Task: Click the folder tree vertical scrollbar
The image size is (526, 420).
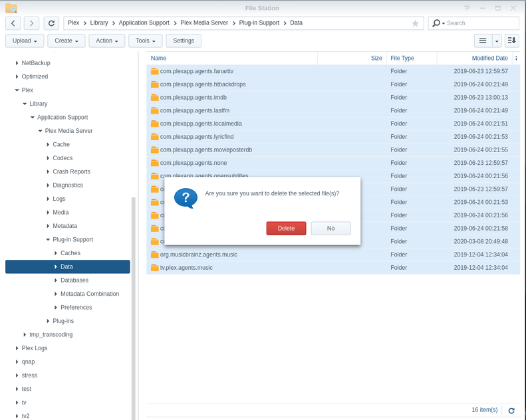Action: [134, 308]
